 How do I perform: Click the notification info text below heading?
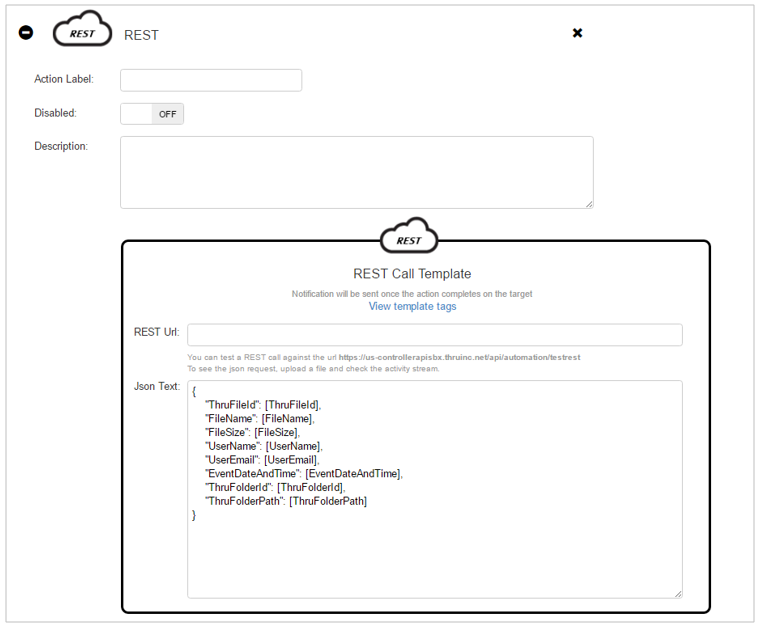[412, 294]
